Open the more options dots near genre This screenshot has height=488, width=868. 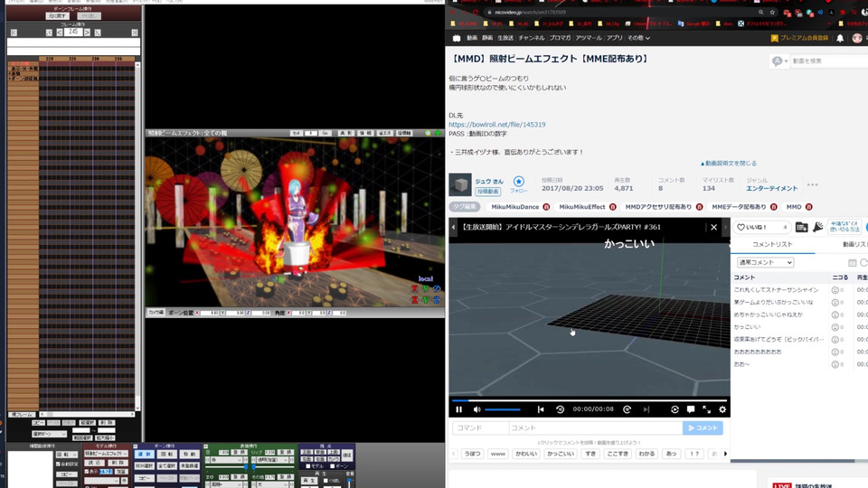tap(812, 184)
